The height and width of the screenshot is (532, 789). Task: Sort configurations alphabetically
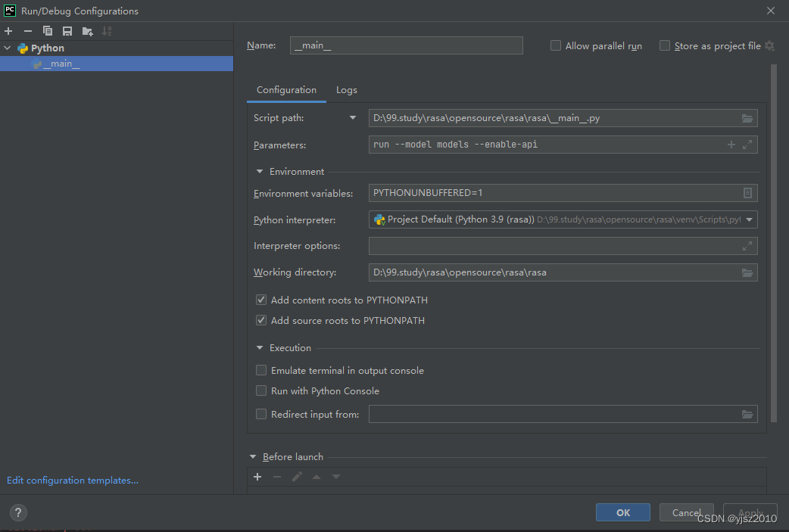click(x=107, y=31)
